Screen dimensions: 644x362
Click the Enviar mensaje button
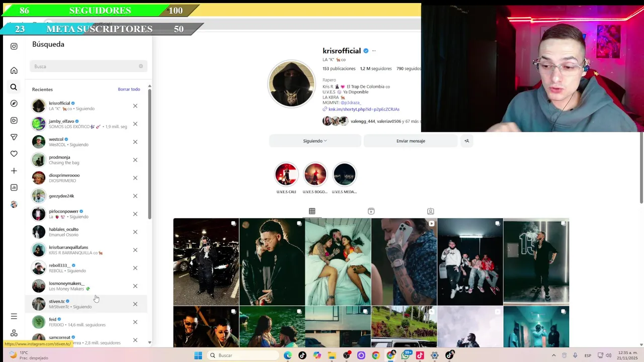click(x=411, y=141)
